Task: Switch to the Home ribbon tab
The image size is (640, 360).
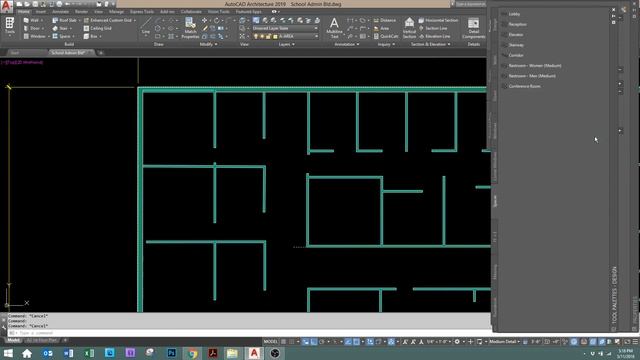Action: tap(24, 12)
